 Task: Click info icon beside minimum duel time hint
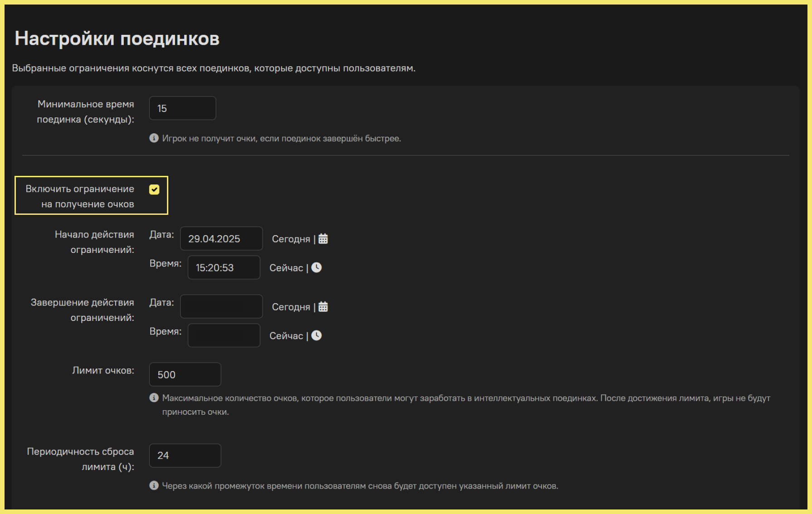pyautogui.click(x=154, y=138)
